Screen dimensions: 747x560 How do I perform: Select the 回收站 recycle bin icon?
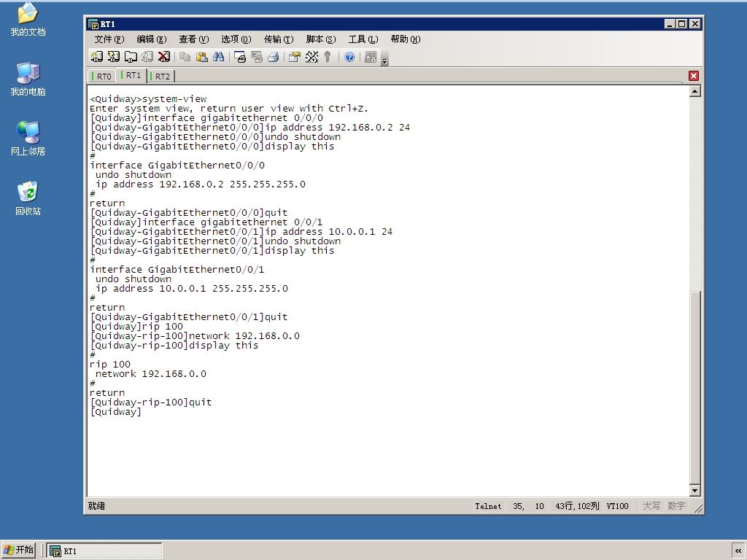pyautogui.click(x=28, y=198)
